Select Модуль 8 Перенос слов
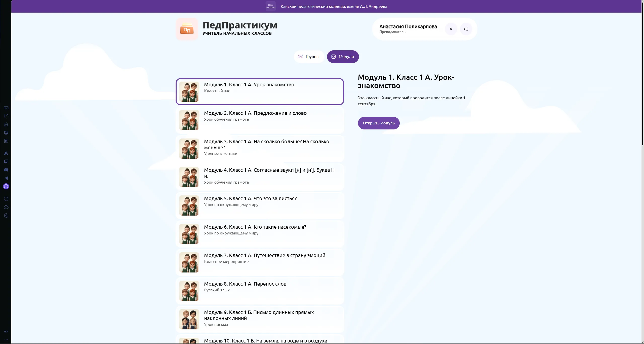 260,291
